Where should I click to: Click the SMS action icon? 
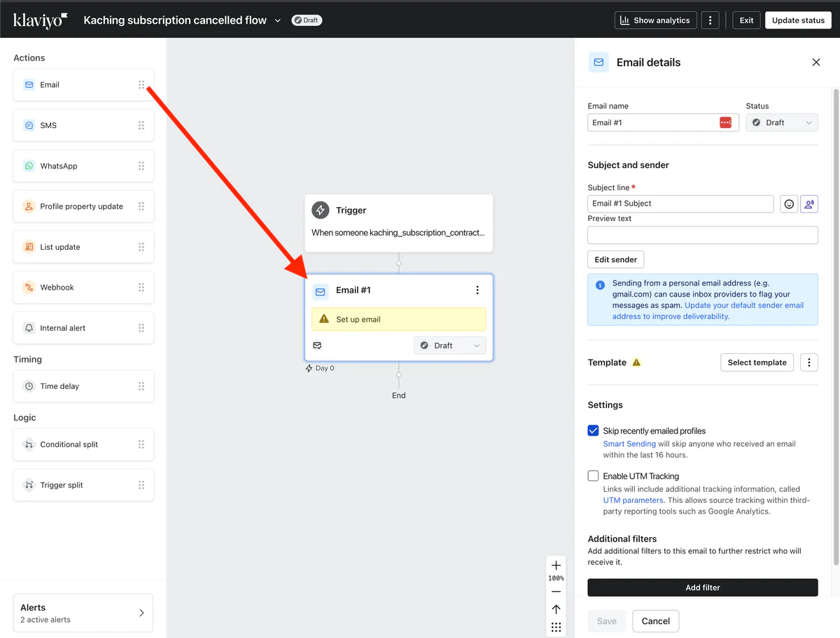coord(29,125)
